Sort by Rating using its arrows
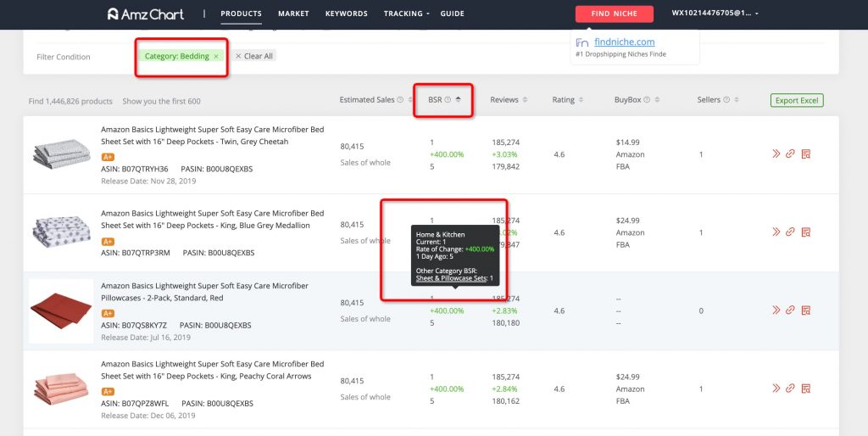The image size is (868, 436). [x=581, y=100]
